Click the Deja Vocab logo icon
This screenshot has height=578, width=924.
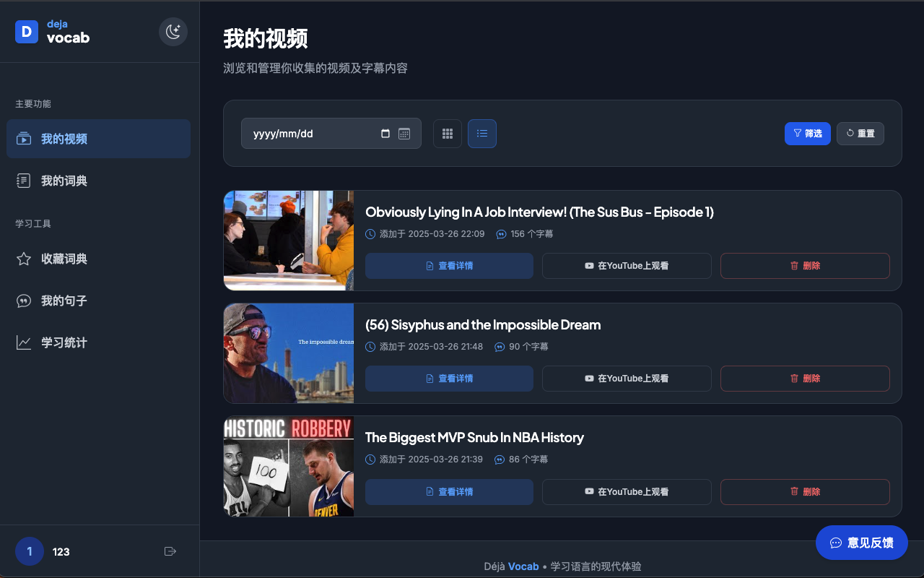(27, 32)
